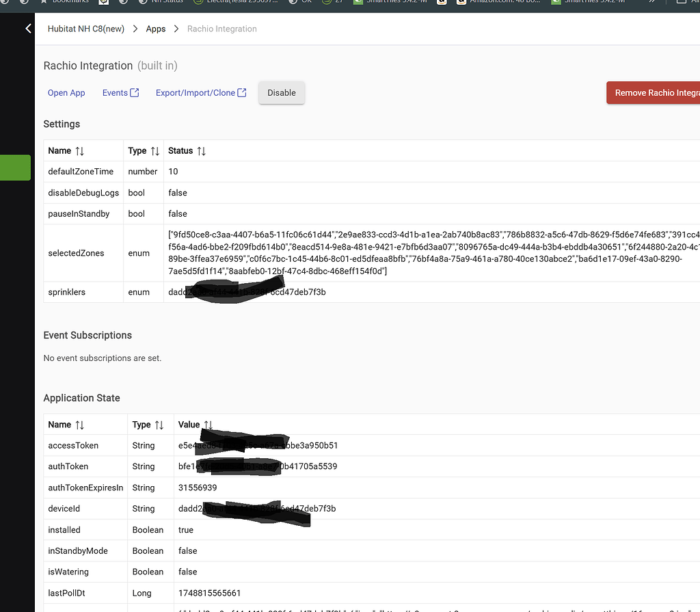
Task: Open the Events link
Action: point(115,93)
